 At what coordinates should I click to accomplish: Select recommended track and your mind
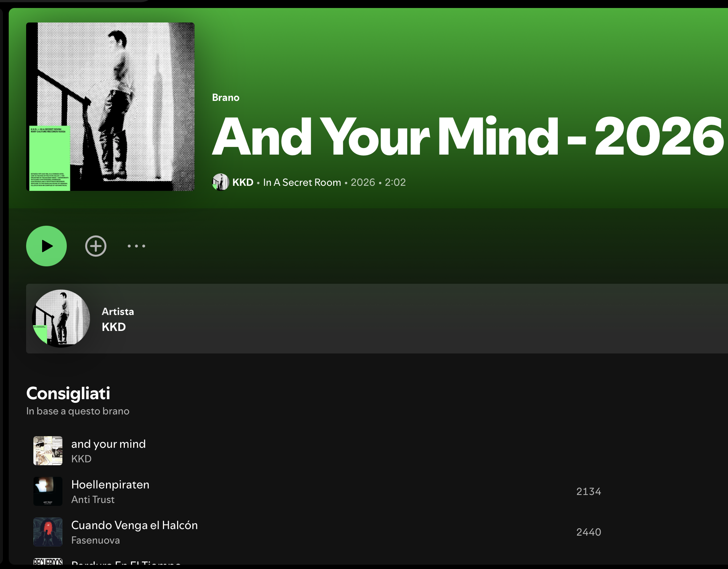tap(109, 444)
